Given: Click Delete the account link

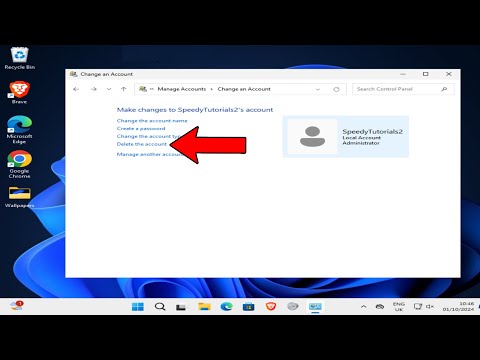Looking at the screenshot, I should [142, 144].
